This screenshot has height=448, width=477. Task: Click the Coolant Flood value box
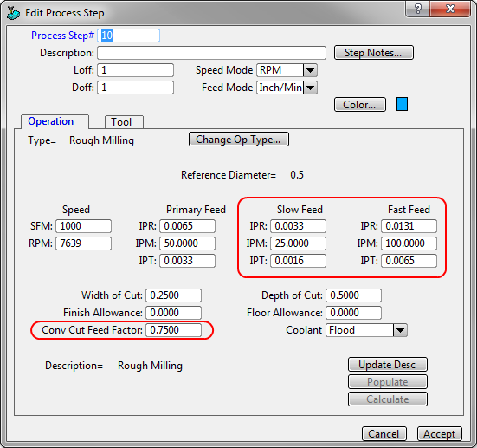[x=359, y=330]
